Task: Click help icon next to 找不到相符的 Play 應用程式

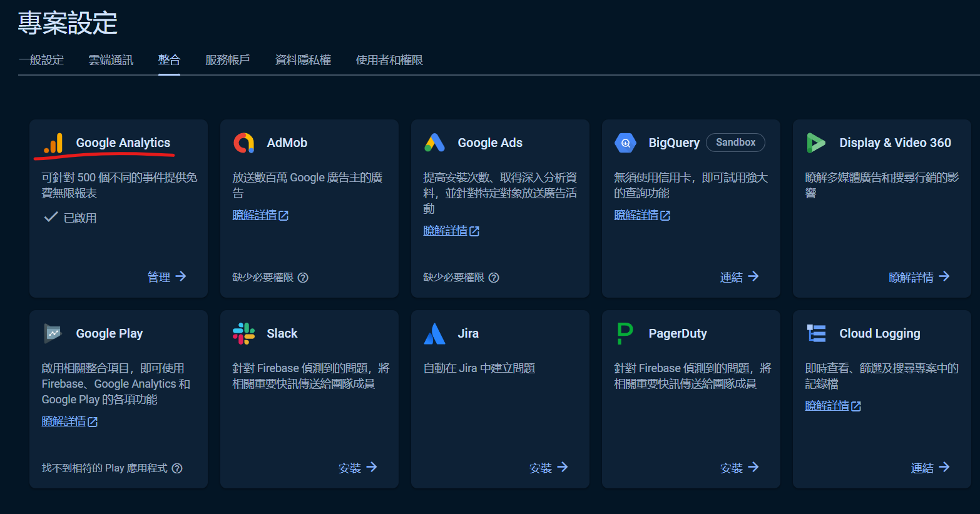Action: click(177, 468)
